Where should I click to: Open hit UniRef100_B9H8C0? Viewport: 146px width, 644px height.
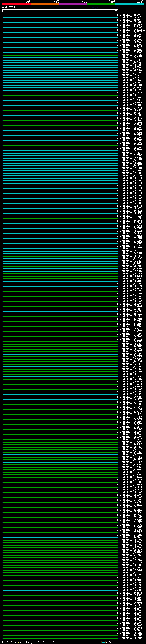pyautogui.click(x=131, y=20)
